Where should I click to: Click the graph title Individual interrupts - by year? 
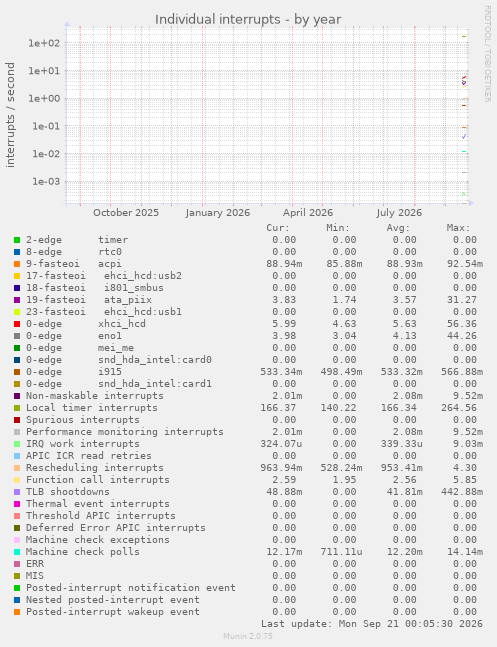[x=248, y=19]
